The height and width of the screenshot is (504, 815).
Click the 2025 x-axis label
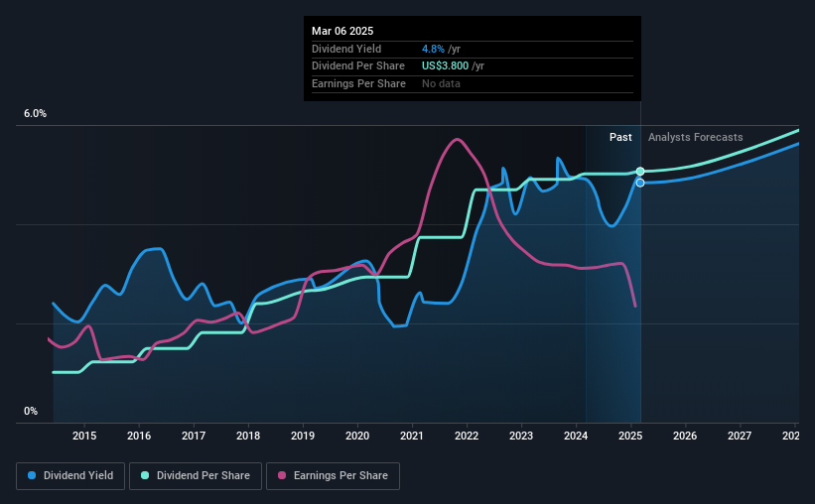[630, 436]
